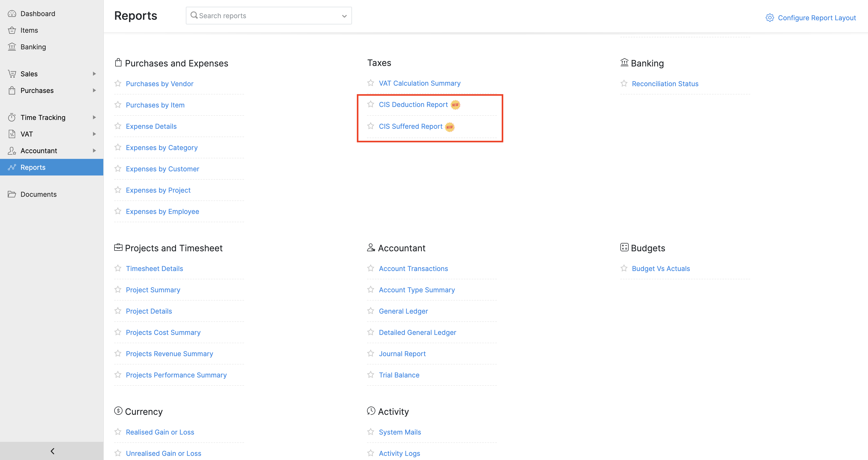Open the Budget Vs Actuals report
Screen dimensions: 868x460
pos(660,269)
